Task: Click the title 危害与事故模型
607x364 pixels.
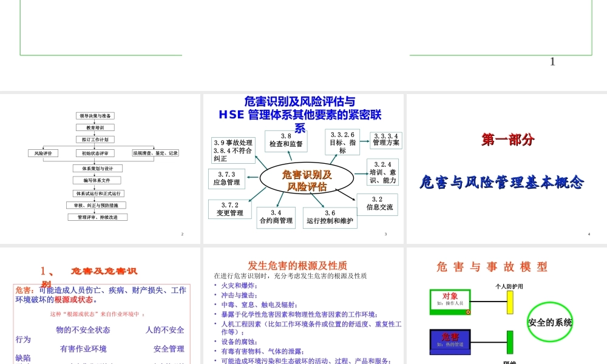Action: [493, 266]
